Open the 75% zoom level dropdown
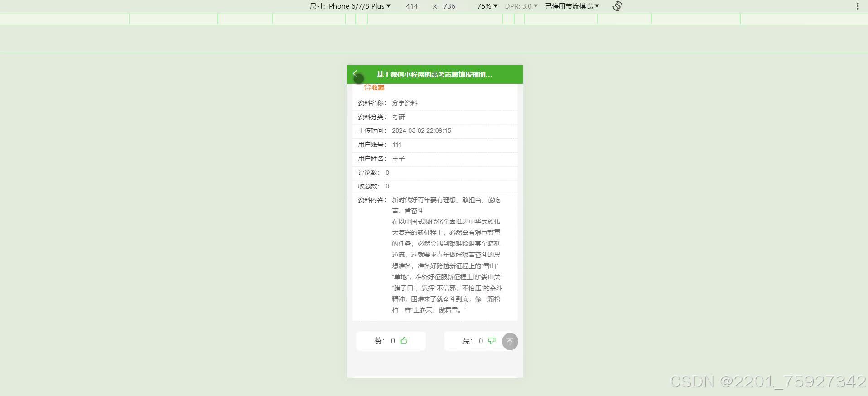This screenshot has height=396, width=868. [x=487, y=6]
